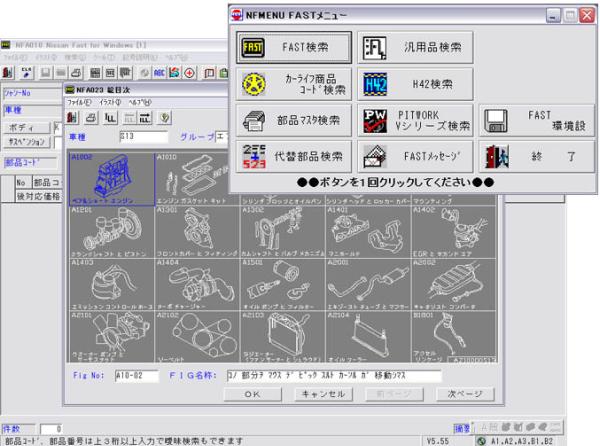Select the A1401 manifold illustration

(x=369, y=232)
